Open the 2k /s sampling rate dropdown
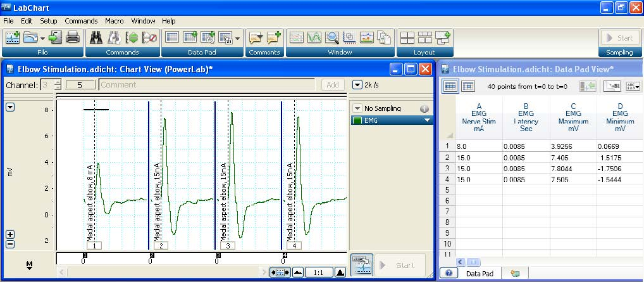The height and width of the screenshot is (282, 644). (x=357, y=84)
